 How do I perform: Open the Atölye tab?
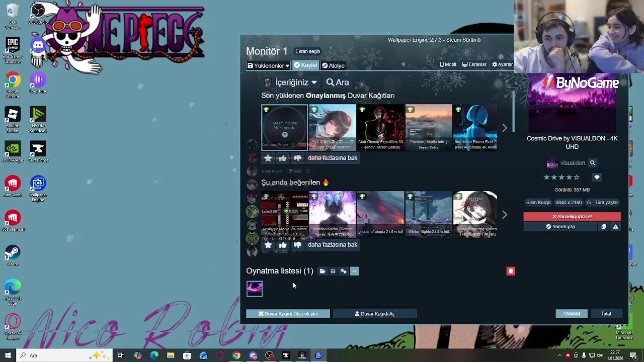(x=333, y=65)
